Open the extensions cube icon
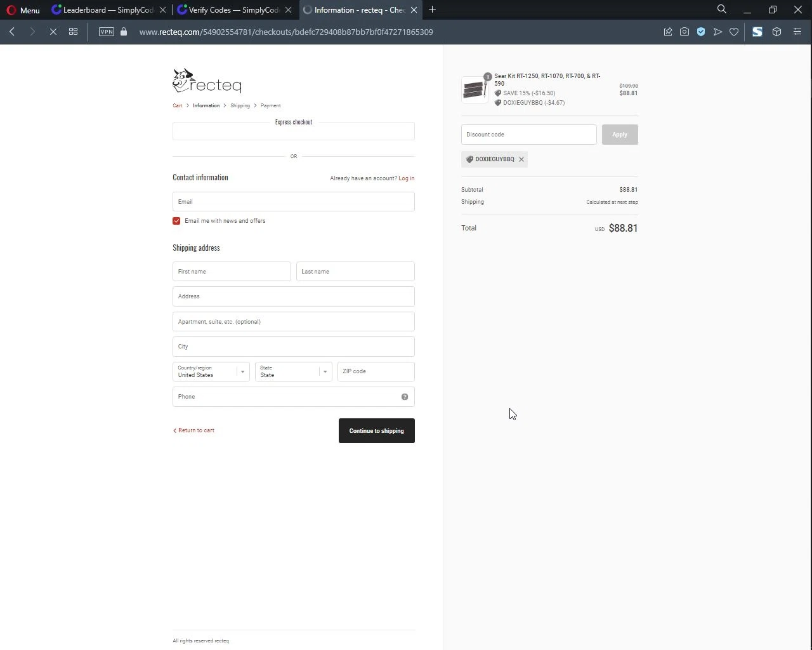This screenshot has height=650, width=812. pos(777,32)
